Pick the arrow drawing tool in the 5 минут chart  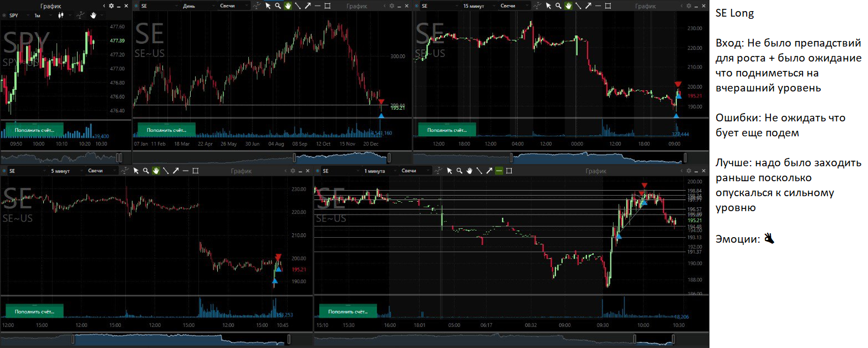(176, 171)
